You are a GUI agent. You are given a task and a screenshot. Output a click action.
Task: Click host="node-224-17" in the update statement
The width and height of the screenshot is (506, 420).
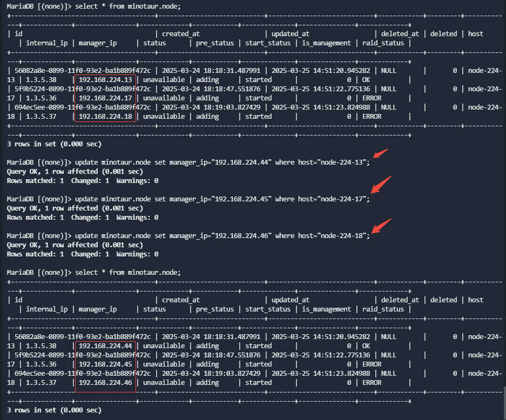332,199
